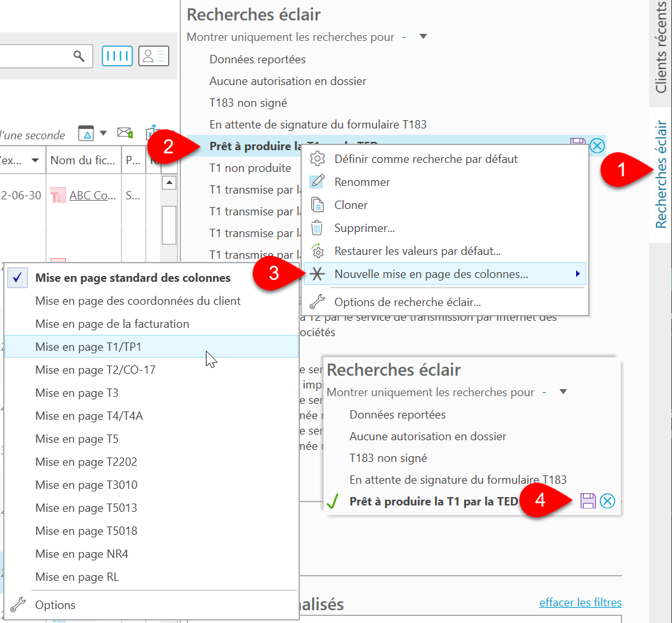Click circled X on highlighted Prêt à produire row
Viewport: 672px width, 623px height.
pyautogui.click(x=597, y=146)
